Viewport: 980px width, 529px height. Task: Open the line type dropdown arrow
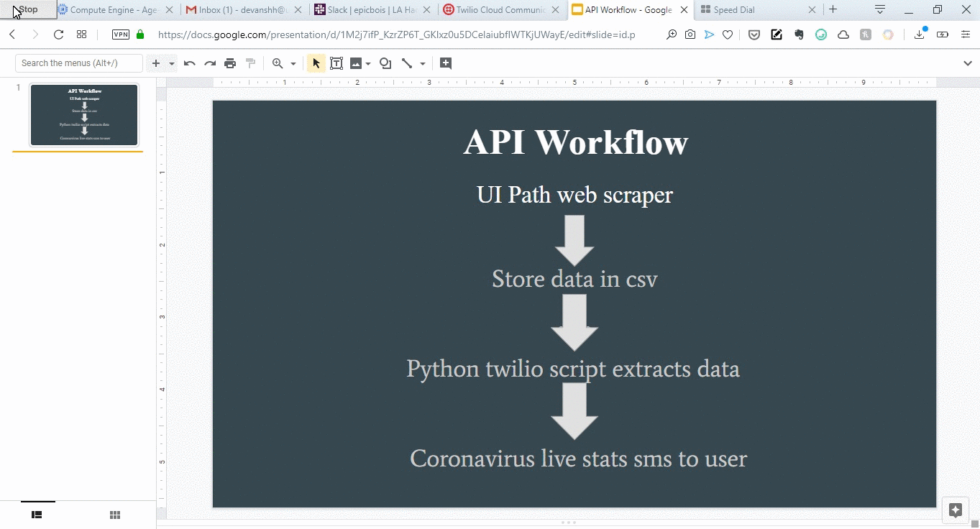423,63
